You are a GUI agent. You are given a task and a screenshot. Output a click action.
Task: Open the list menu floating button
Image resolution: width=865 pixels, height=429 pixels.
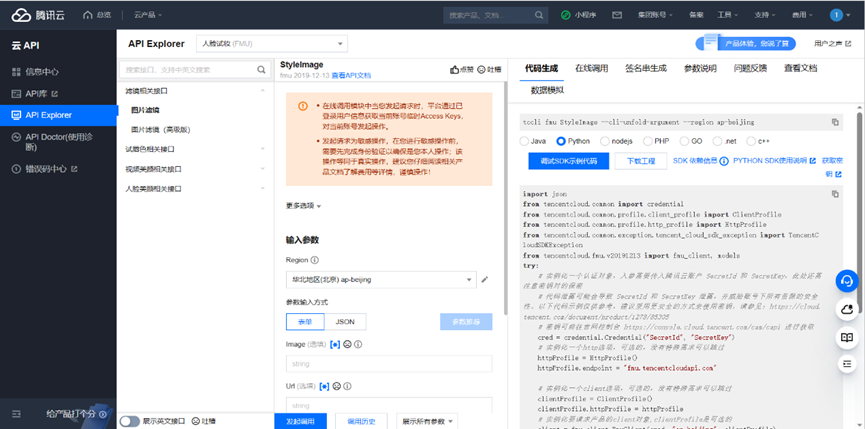click(847, 363)
